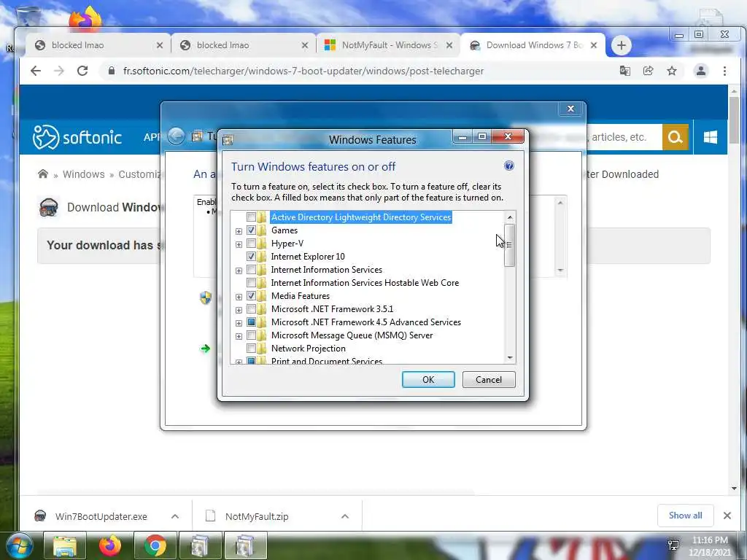Close the NotMyFault - Windows tab

coord(449,45)
